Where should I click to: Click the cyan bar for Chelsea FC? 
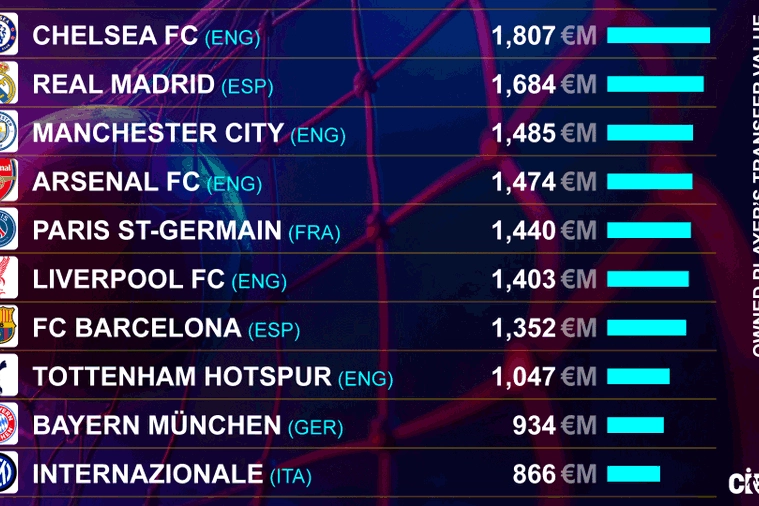pyautogui.click(x=658, y=36)
